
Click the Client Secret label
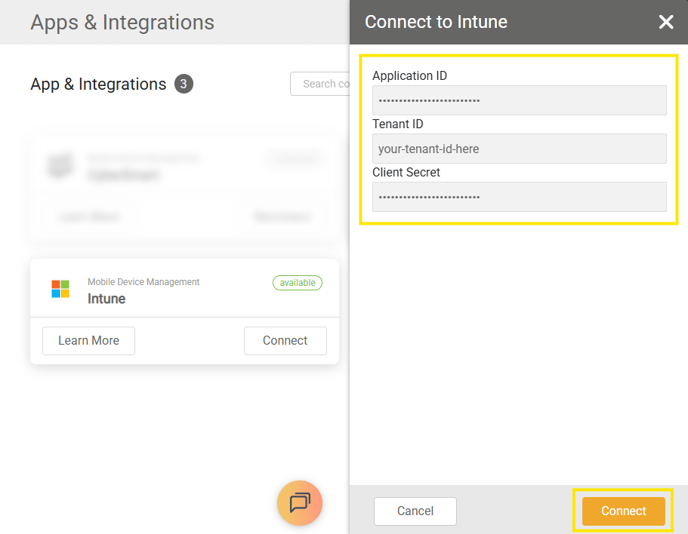406,172
